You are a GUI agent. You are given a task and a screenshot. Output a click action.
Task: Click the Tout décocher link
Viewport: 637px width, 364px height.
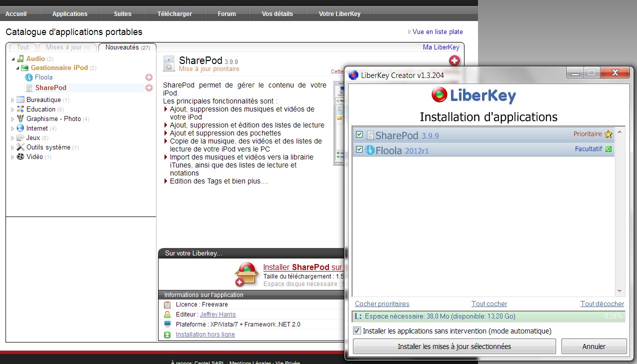click(x=602, y=303)
